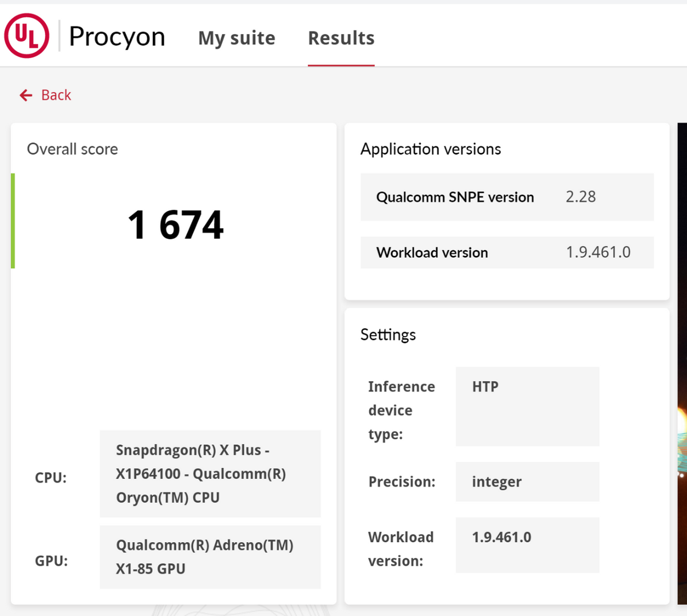Click the Settings heading
Image resolution: width=687 pixels, height=616 pixels.
388,334
